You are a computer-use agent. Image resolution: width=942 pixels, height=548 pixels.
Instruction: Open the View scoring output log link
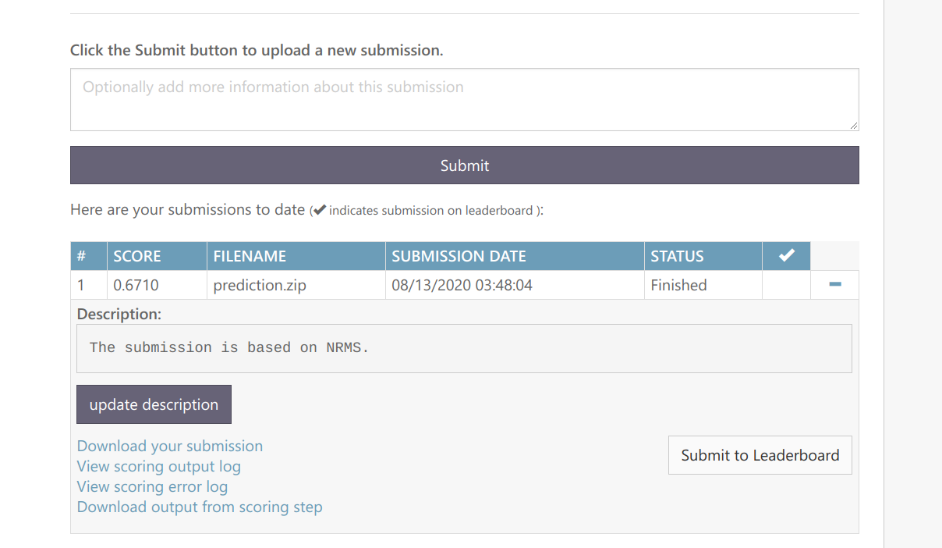coord(159,466)
